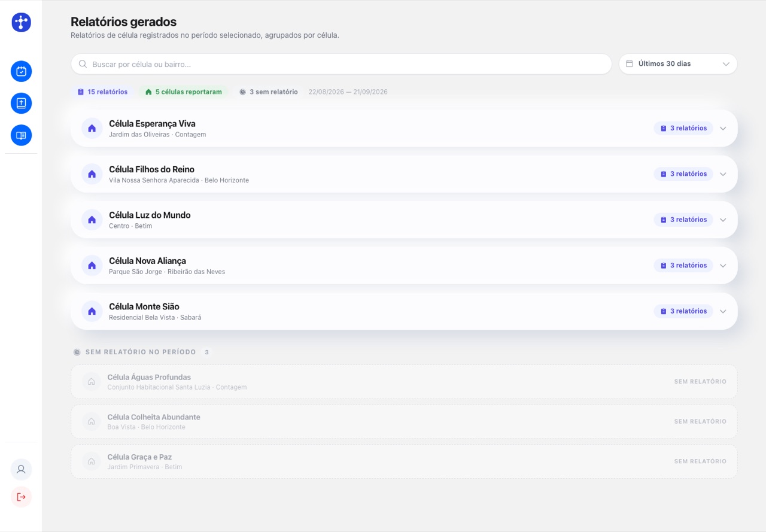
Task: Click the calendar icon in period selector
Action: tap(630, 64)
